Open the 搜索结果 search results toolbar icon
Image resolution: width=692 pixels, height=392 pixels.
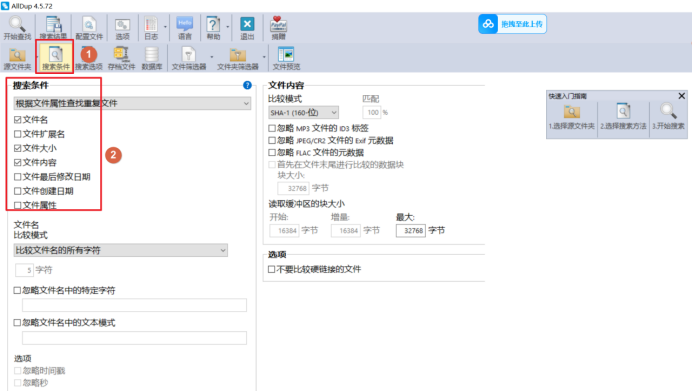pyautogui.click(x=53, y=27)
